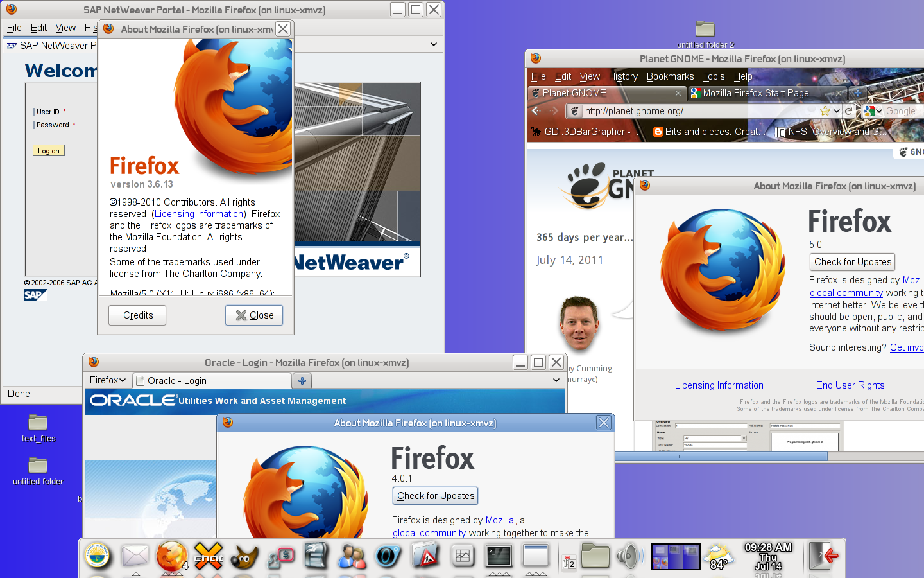Click the clock showing 09:28 AM
Image resolution: width=924 pixels, height=578 pixels.
tap(768, 556)
